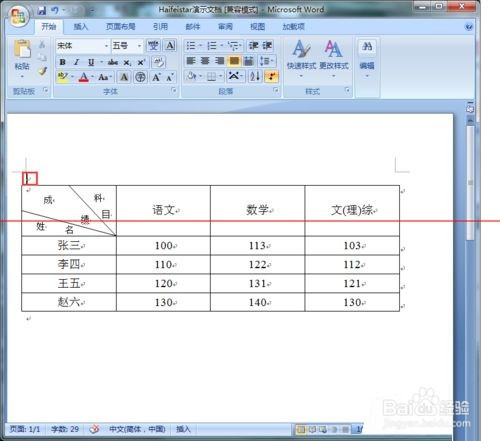Apply character border (boxed A)
The height and width of the screenshot is (441, 500).
pos(170,45)
